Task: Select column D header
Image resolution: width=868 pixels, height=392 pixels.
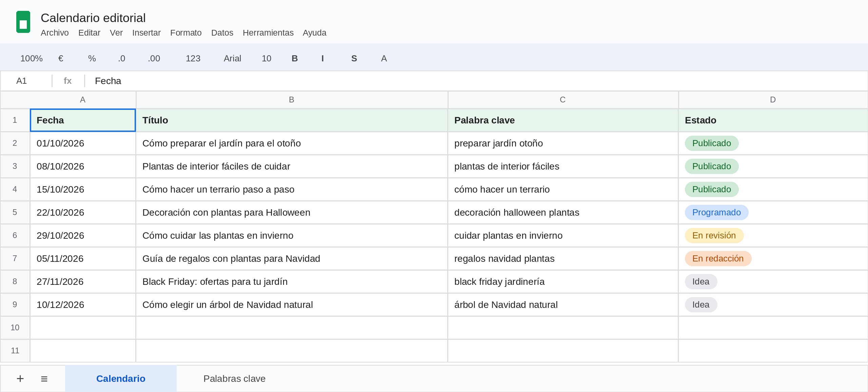Action: point(773,100)
